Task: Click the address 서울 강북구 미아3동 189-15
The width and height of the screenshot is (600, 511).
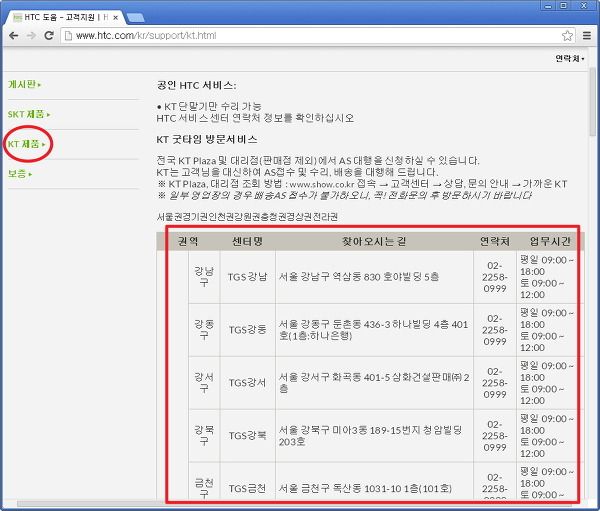Action: point(370,436)
